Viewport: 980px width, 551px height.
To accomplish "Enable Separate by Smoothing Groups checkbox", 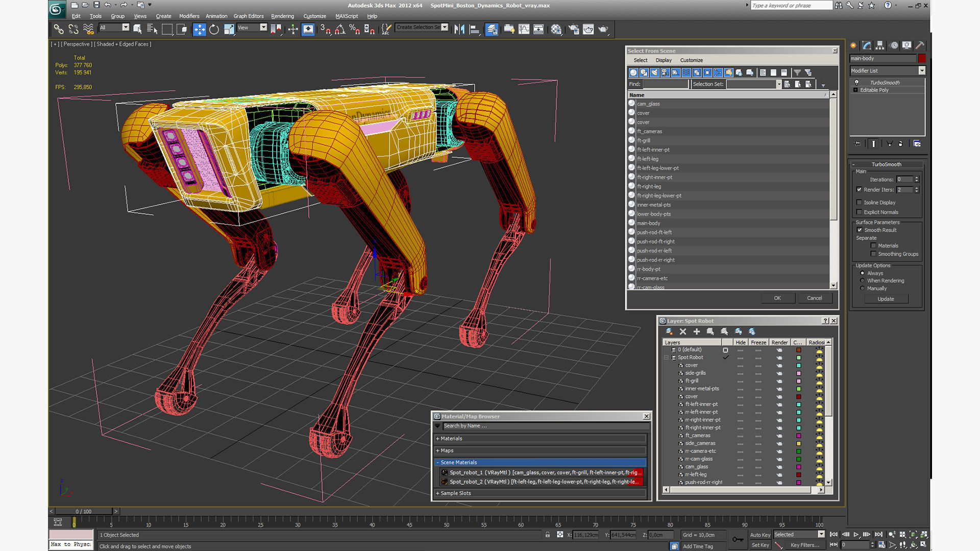I will coord(873,254).
